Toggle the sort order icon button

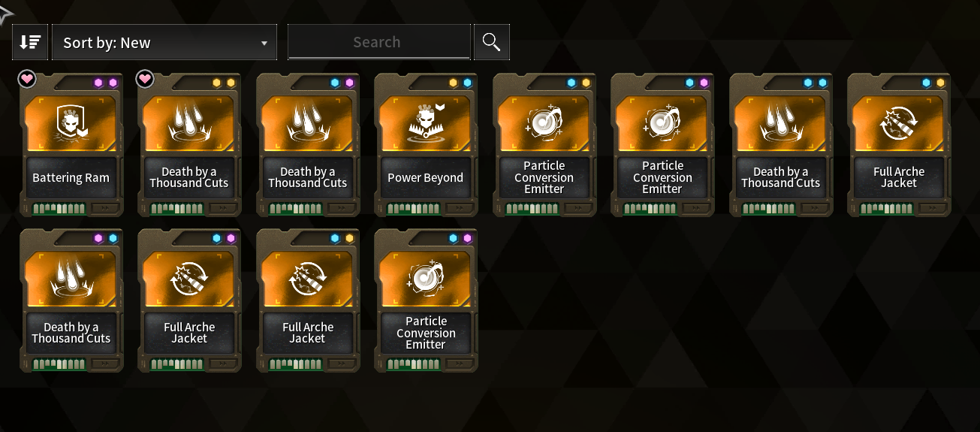tap(30, 43)
